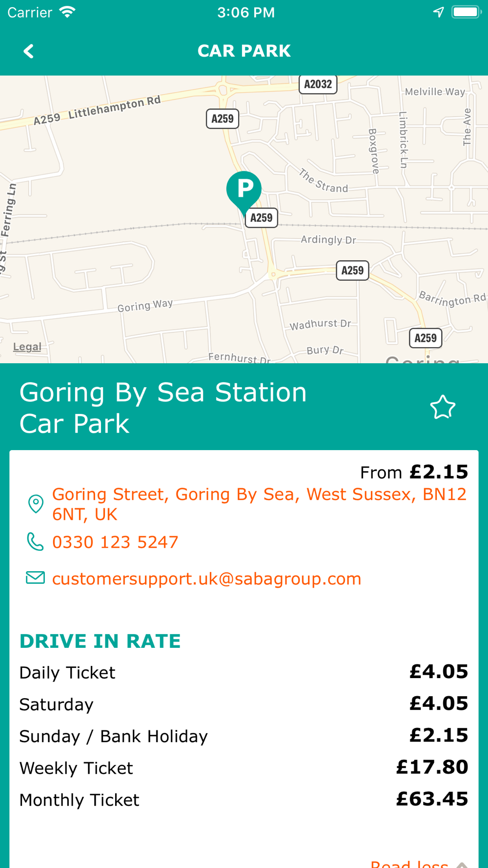Call 0330 123 5247
The height and width of the screenshot is (868, 488).
pyautogui.click(x=115, y=542)
